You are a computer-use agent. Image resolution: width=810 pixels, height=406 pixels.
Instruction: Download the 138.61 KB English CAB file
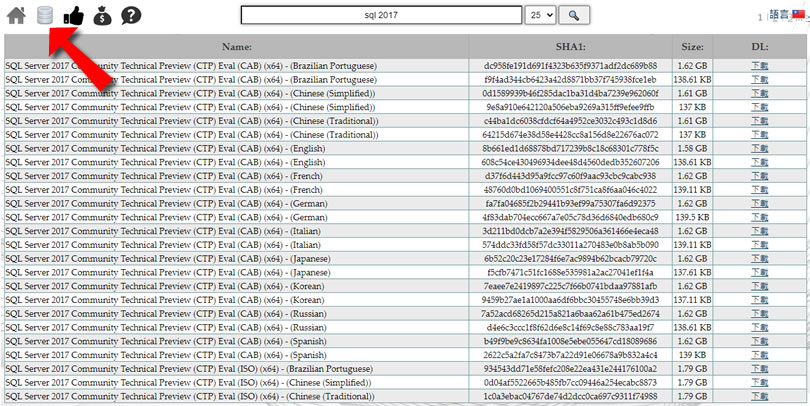[x=759, y=162]
